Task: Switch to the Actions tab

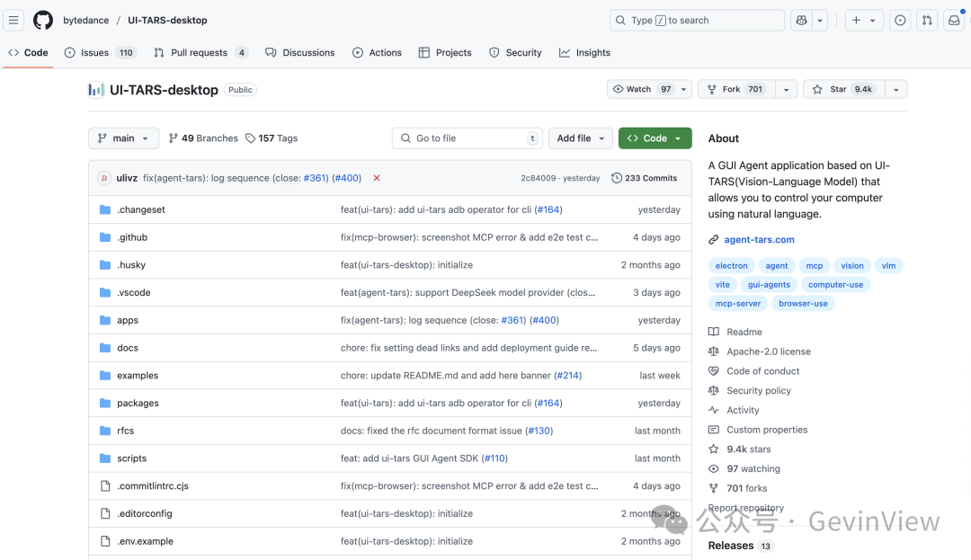Action: pyautogui.click(x=377, y=53)
